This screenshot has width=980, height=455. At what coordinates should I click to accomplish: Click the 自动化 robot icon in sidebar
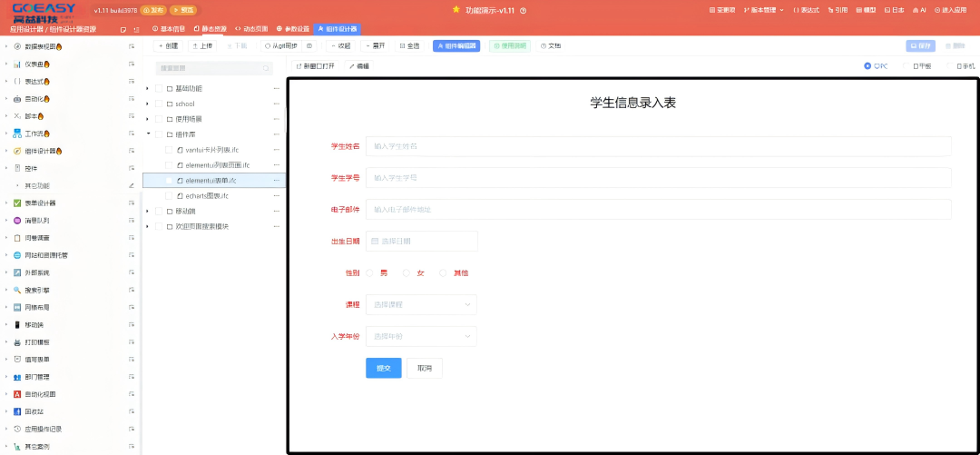tap(17, 98)
